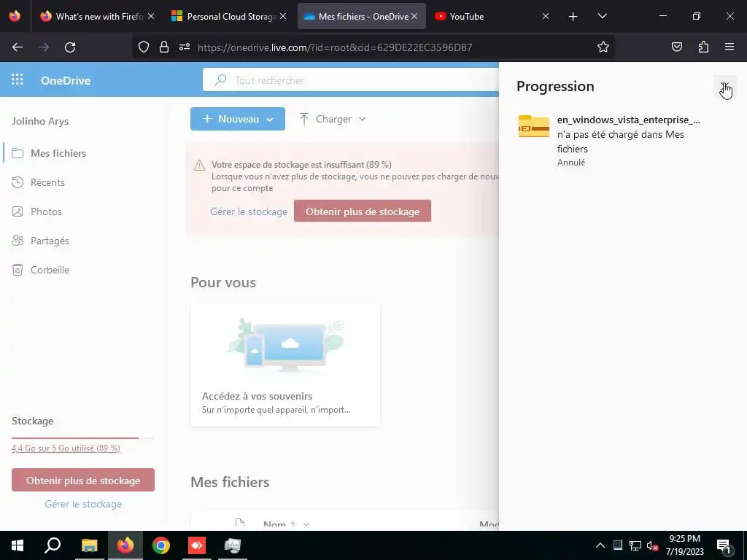Open the list all tabs chevron

click(x=602, y=16)
